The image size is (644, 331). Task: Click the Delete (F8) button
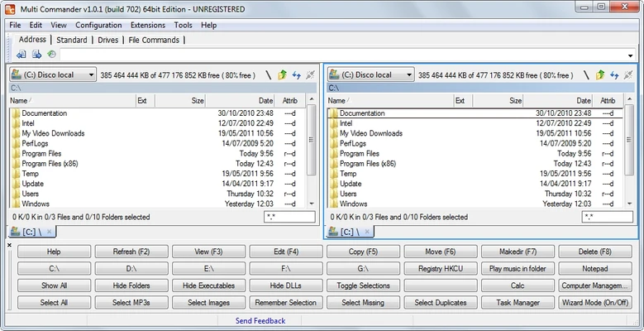click(595, 252)
